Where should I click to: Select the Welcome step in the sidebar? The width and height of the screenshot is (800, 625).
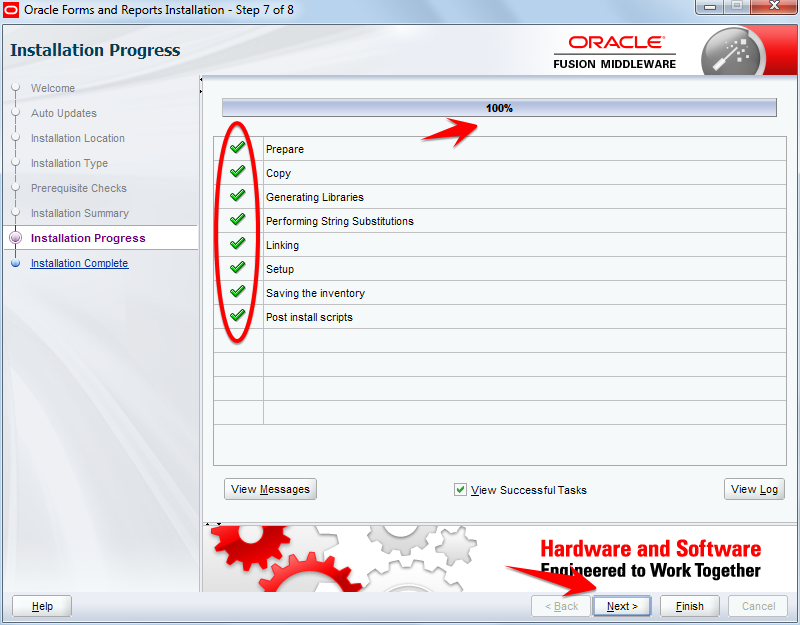(54, 88)
